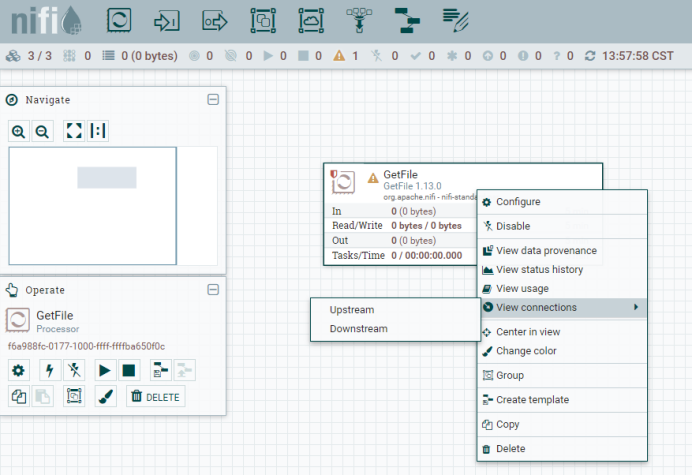Screen dimensions: 692x475
Task: Click the cluster nodes icon showing 3/3
Action: click(x=13, y=56)
